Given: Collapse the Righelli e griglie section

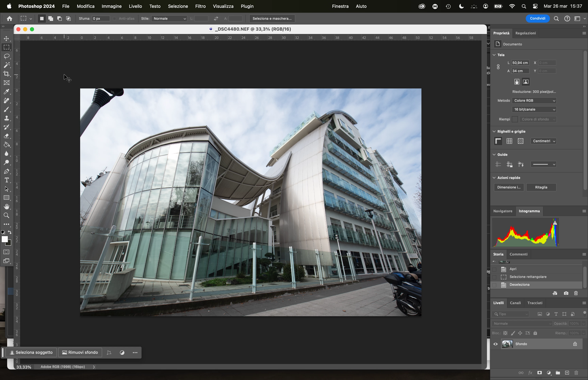Looking at the screenshot, I should (x=494, y=131).
